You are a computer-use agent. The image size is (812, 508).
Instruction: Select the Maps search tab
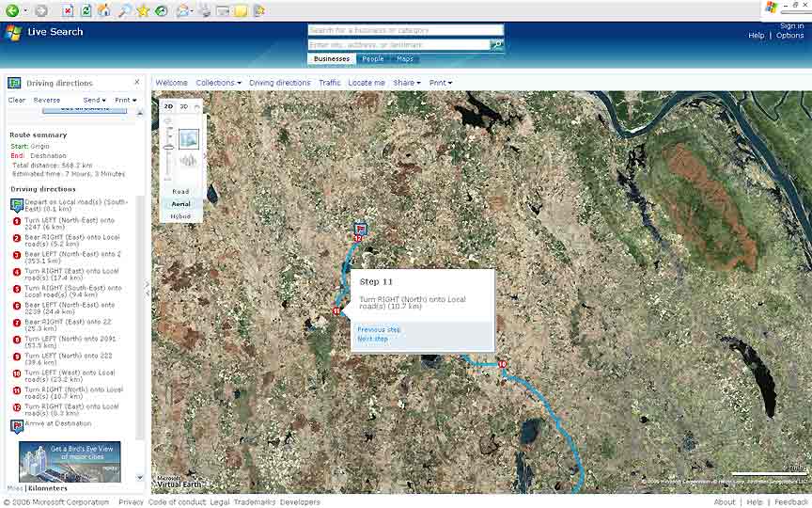(405, 59)
